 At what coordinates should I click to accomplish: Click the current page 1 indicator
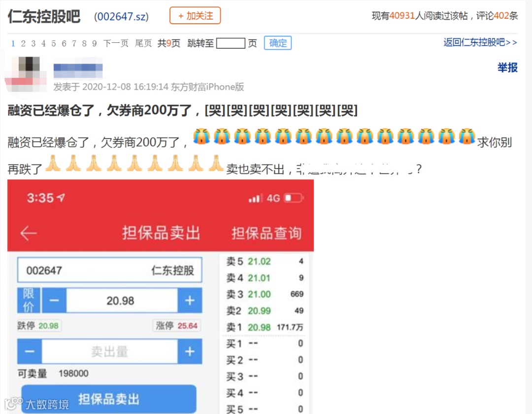[13, 43]
